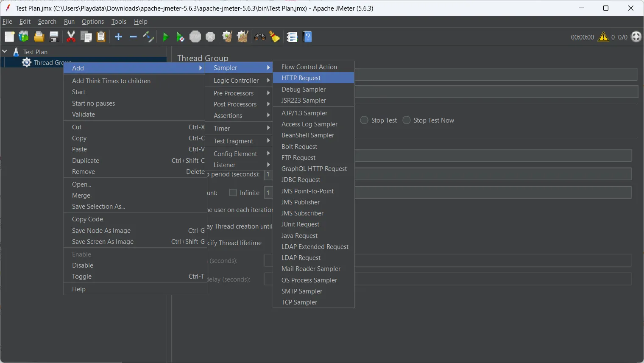
Task: Open the Function Helper dialog icon
Action: click(x=292, y=37)
